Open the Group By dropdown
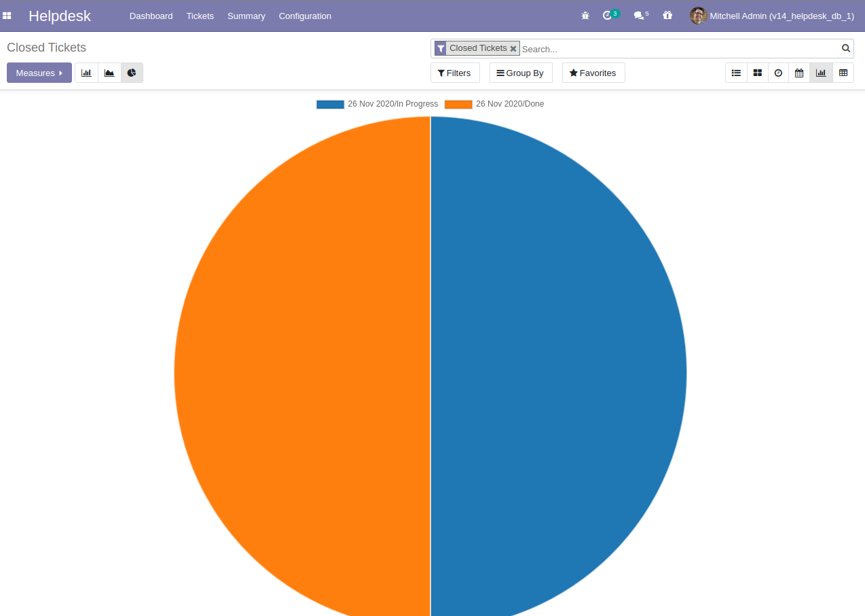This screenshot has width=865, height=616. (521, 73)
